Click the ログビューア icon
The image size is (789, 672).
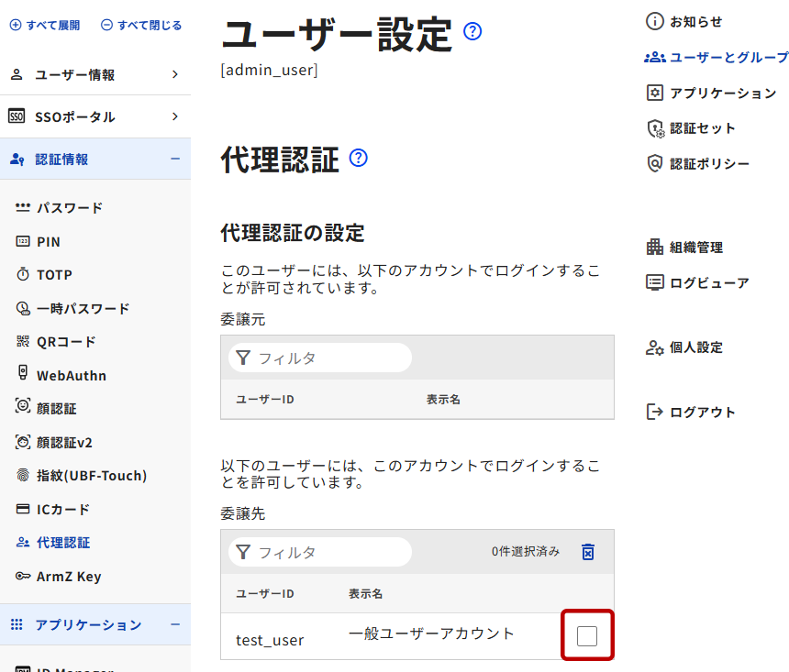click(654, 282)
